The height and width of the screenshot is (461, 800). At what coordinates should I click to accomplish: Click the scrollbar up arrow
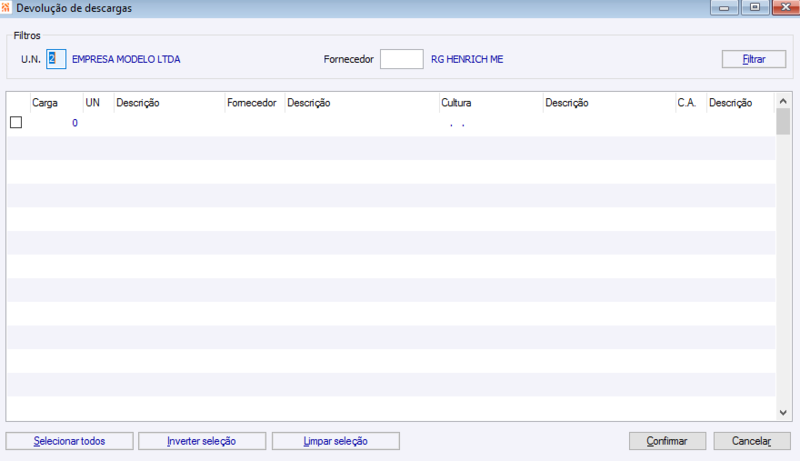[783, 101]
